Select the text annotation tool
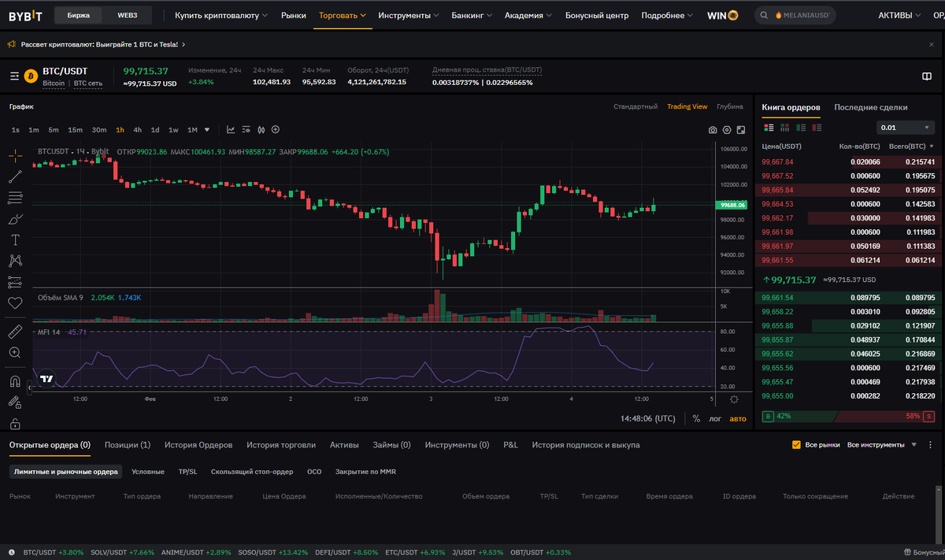 [x=15, y=239]
